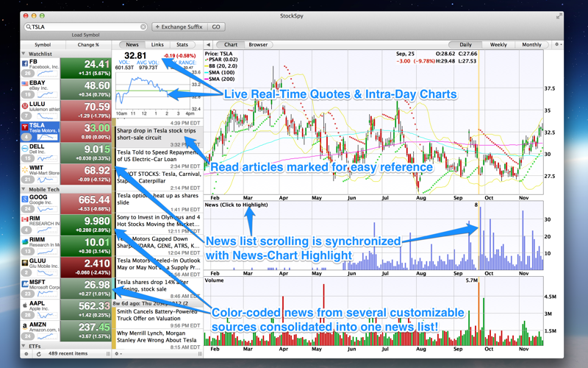Click the GOOG price cell 665.44
The height and width of the screenshot is (368, 588).
pos(86,204)
